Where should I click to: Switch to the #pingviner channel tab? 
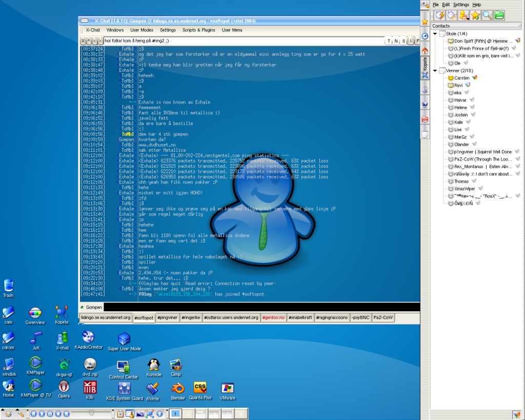[167, 317]
